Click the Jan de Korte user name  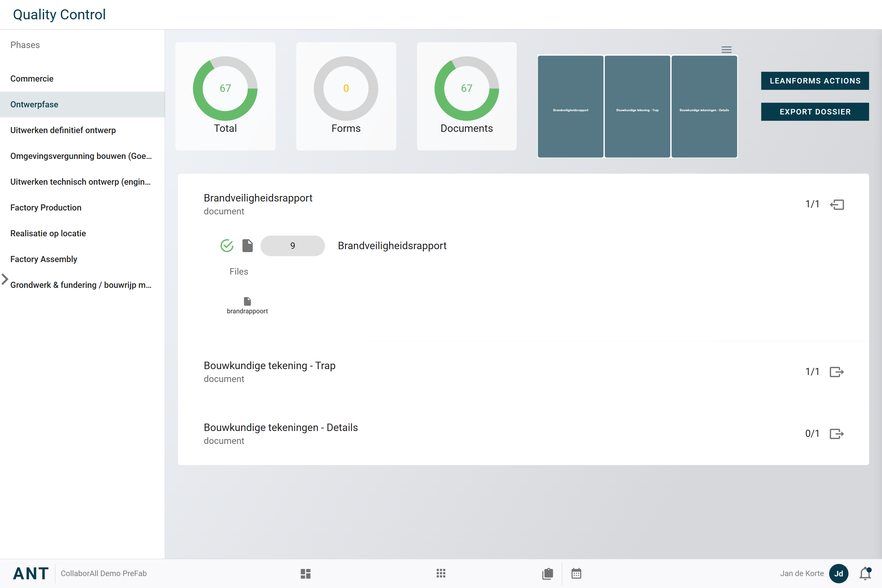click(802, 573)
